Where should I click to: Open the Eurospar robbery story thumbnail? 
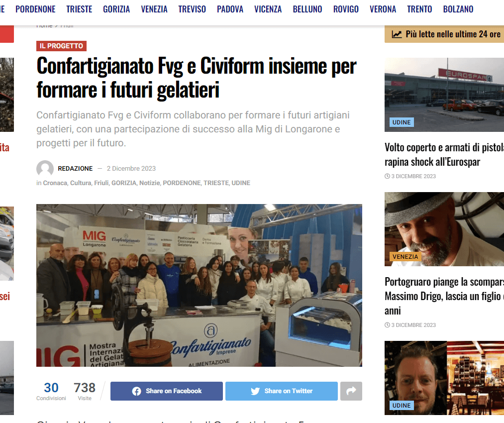(444, 95)
